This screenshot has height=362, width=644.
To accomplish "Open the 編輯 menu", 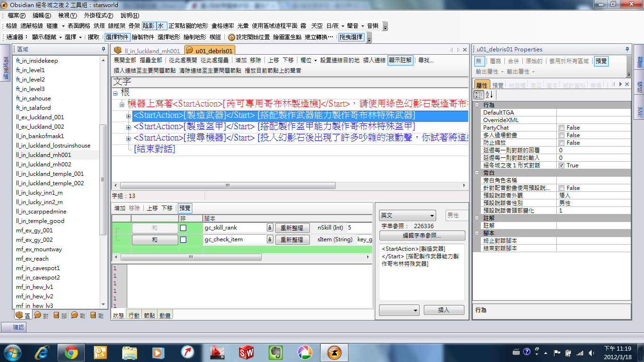I will [x=41, y=16].
